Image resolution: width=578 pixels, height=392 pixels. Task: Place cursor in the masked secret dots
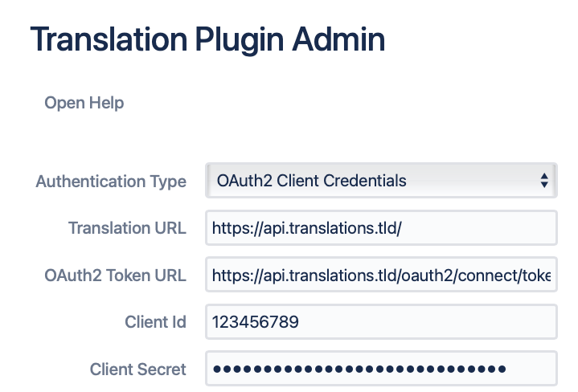tap(359, 370)
